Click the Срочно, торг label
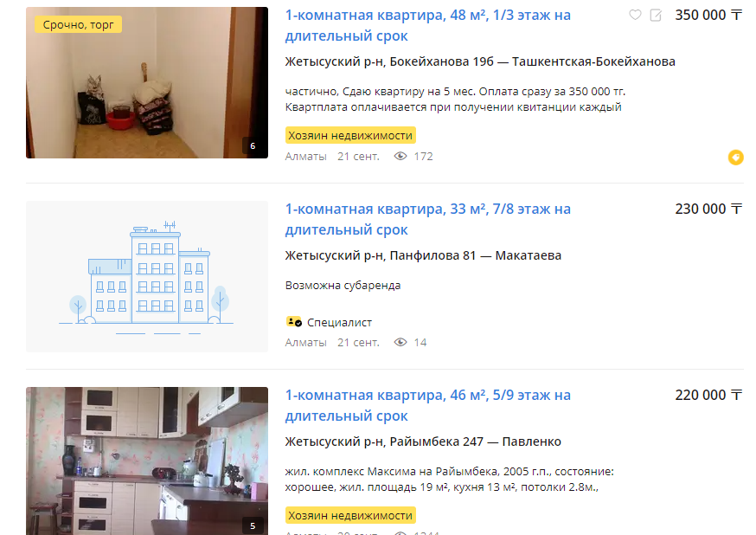 pos(78,24)
